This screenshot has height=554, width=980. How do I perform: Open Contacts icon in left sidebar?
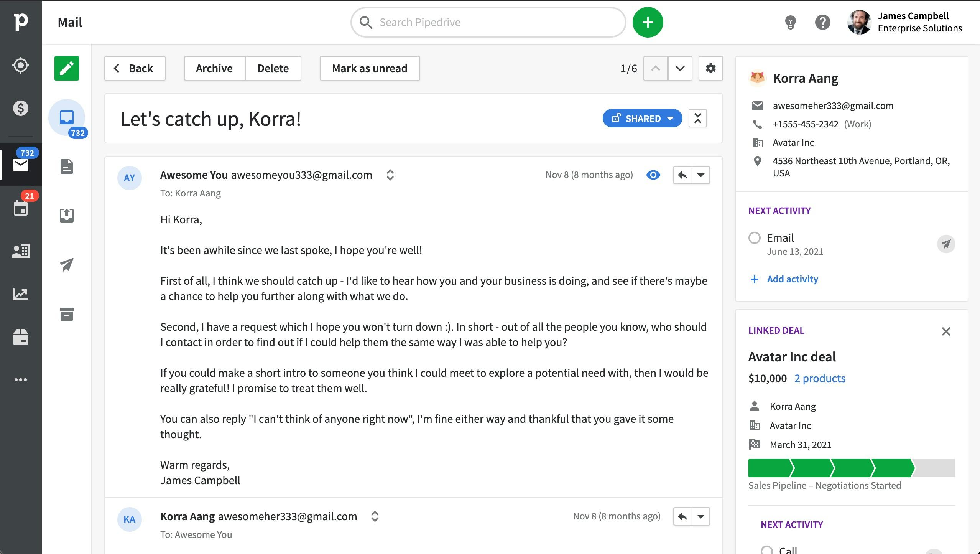[x=21, y=251]
